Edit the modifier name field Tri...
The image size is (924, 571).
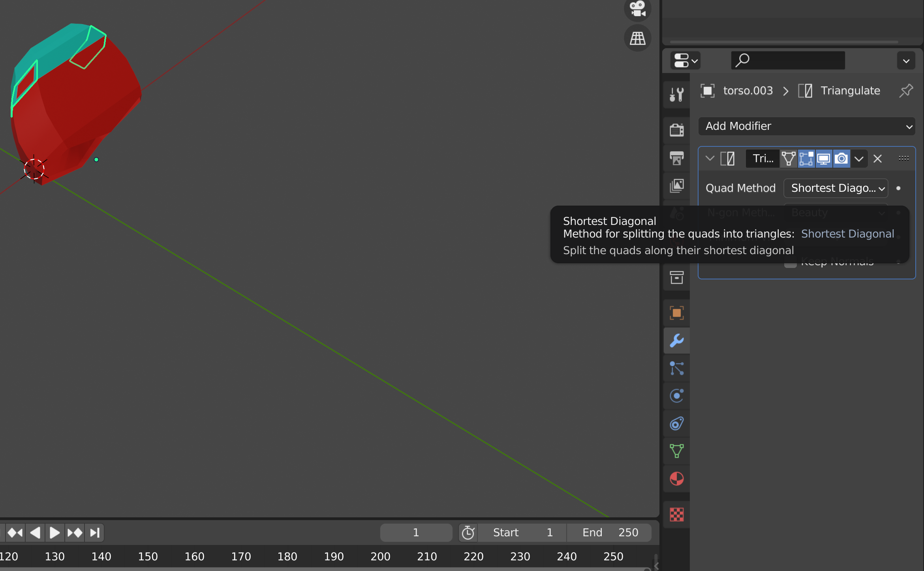coord(762,159)
